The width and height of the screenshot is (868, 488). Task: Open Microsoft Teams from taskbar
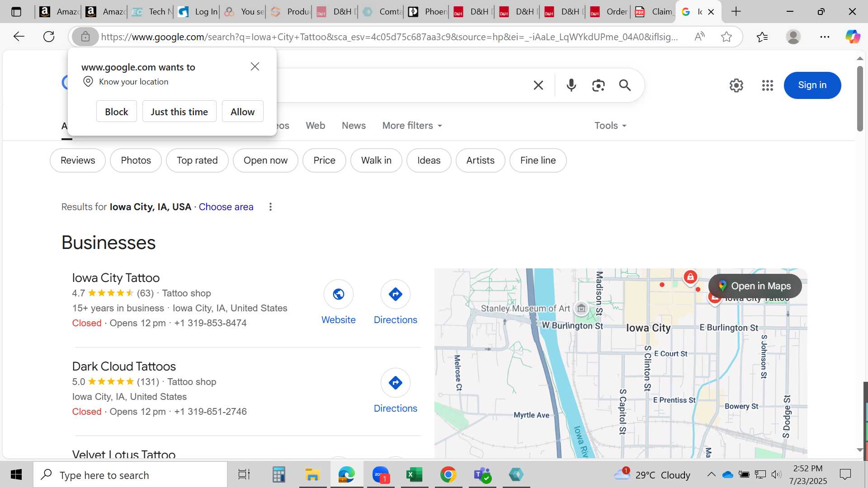pyautogui.click(x=482, y=474)
